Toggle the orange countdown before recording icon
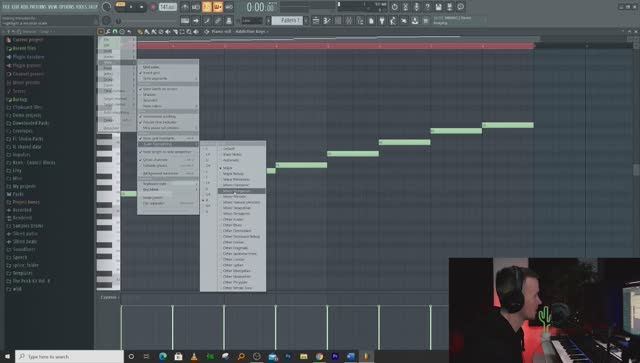The height and width of the screenshot is (363, 640). tap(207, 7)
